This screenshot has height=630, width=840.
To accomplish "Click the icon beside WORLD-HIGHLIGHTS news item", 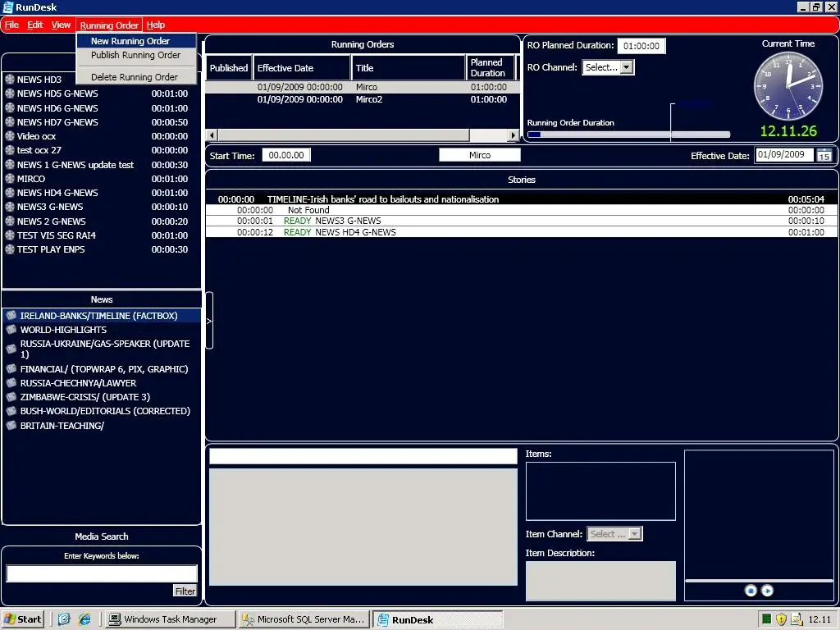I will pos(11,330).
